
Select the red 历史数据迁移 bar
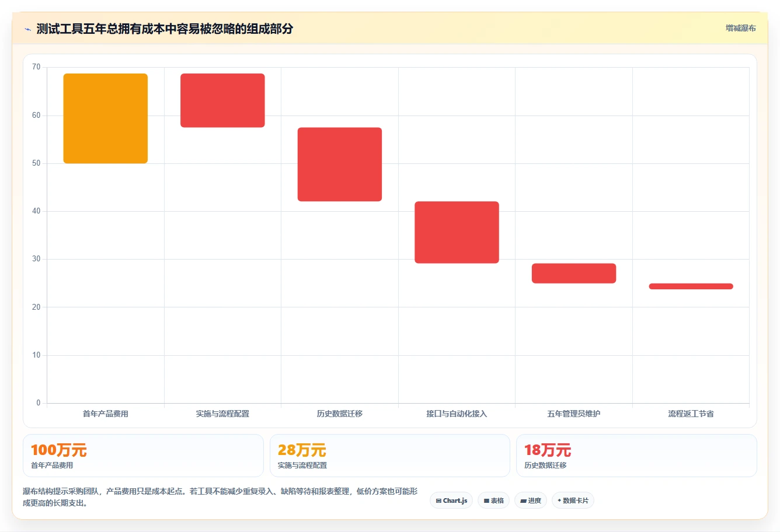tap(340, 164)
